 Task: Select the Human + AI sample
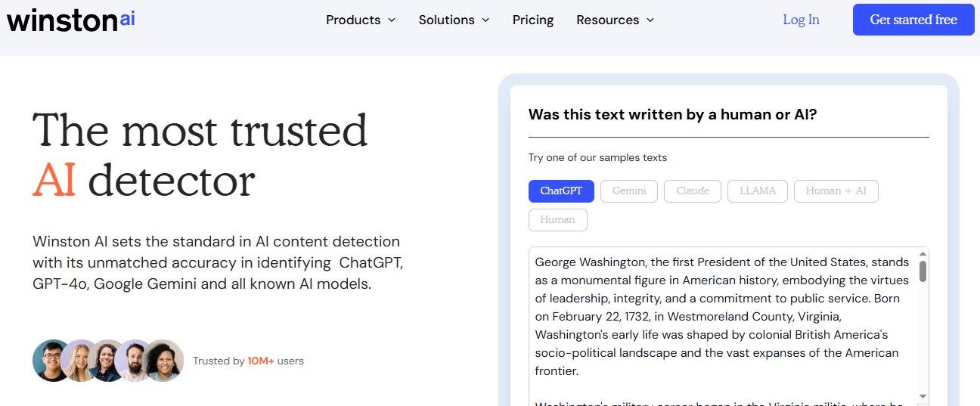[836, 191]
